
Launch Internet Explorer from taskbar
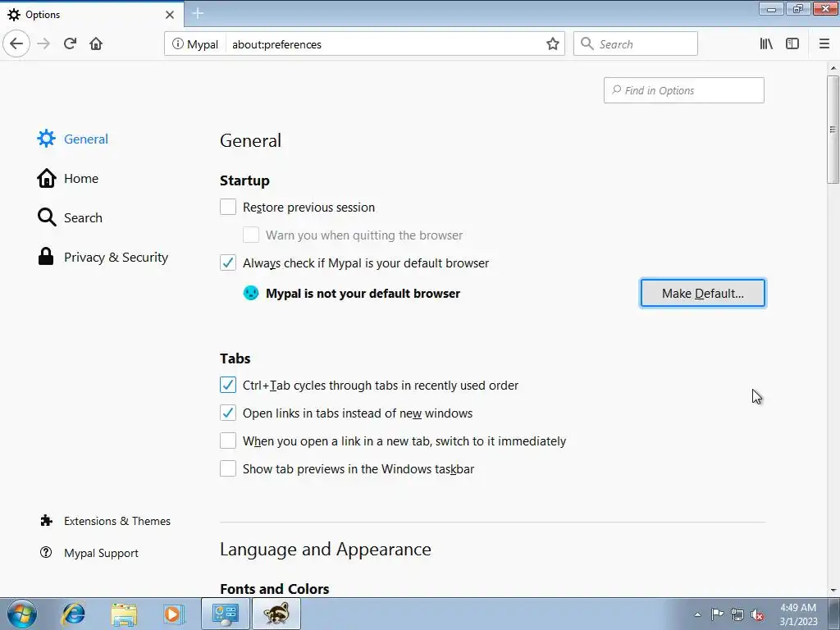coord(73,614)
